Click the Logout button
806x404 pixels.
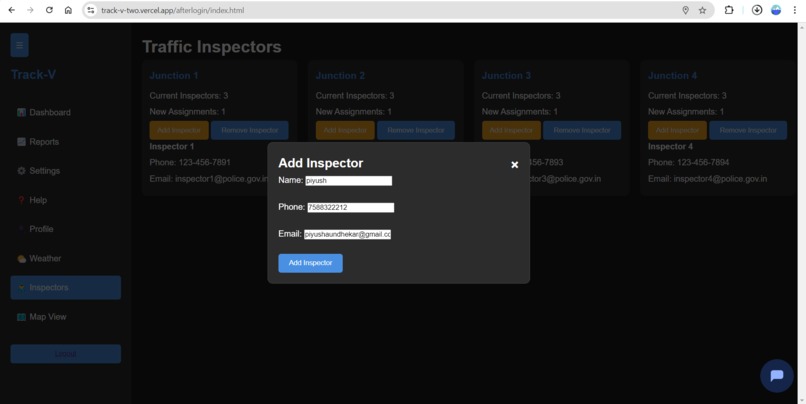(x=66, y=354)
